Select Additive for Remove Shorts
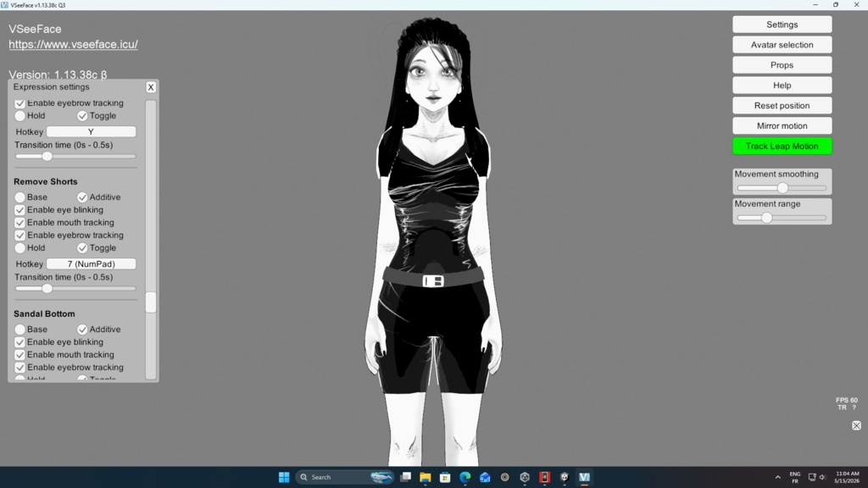 (x=82, y=197)
